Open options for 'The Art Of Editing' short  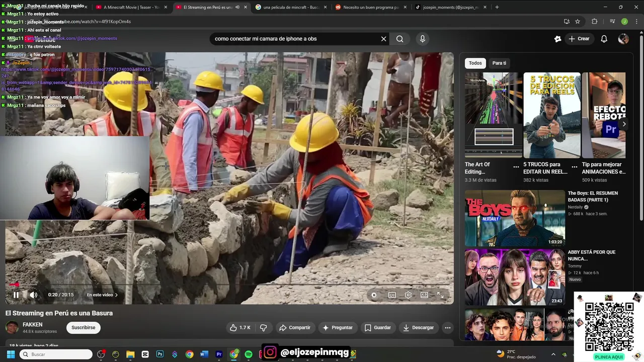click(x=516, y=166)
